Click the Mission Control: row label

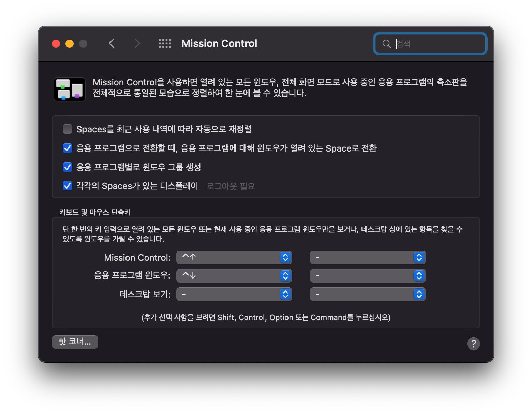pyautogui.click(x=137, y=258)
